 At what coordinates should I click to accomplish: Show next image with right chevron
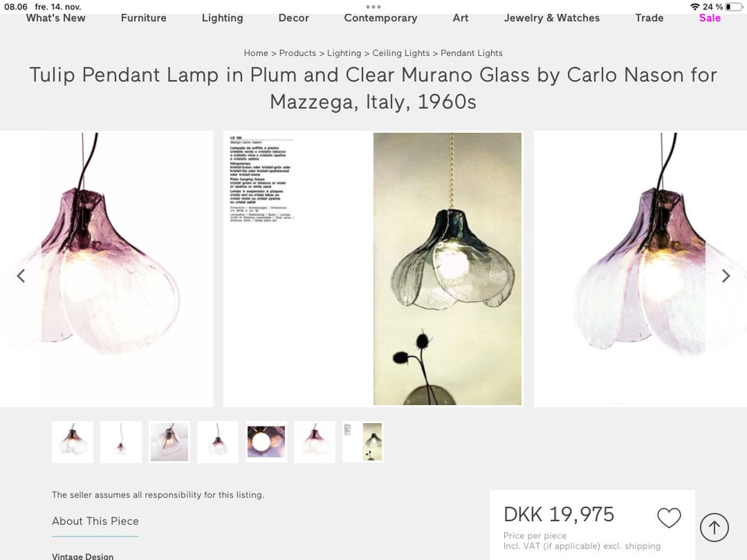click(x=725, y=275)
